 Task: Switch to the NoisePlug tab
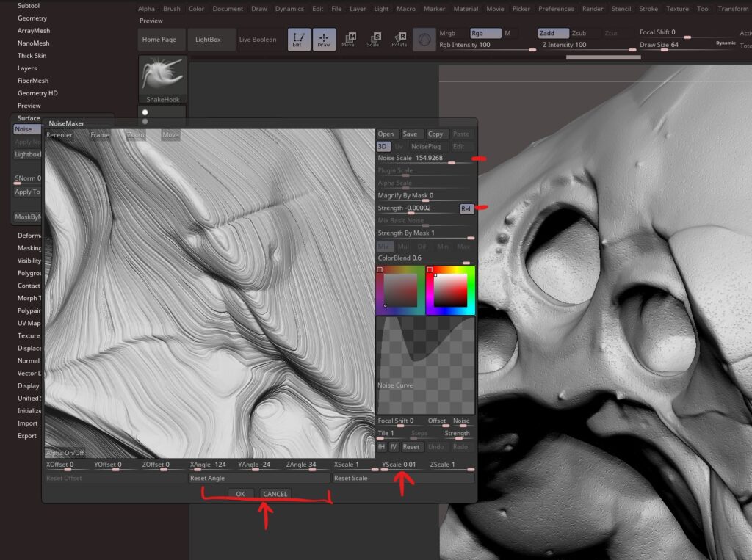(x=426, y=147)
